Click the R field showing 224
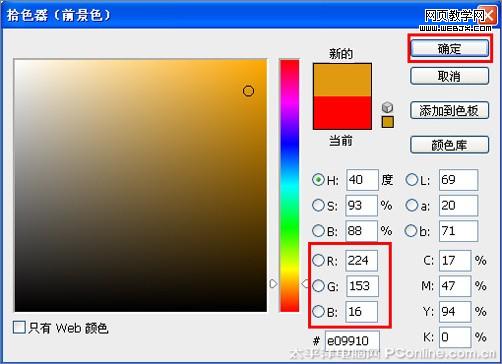The height and width of the screenshot is (364, 502). coord(362,260)
